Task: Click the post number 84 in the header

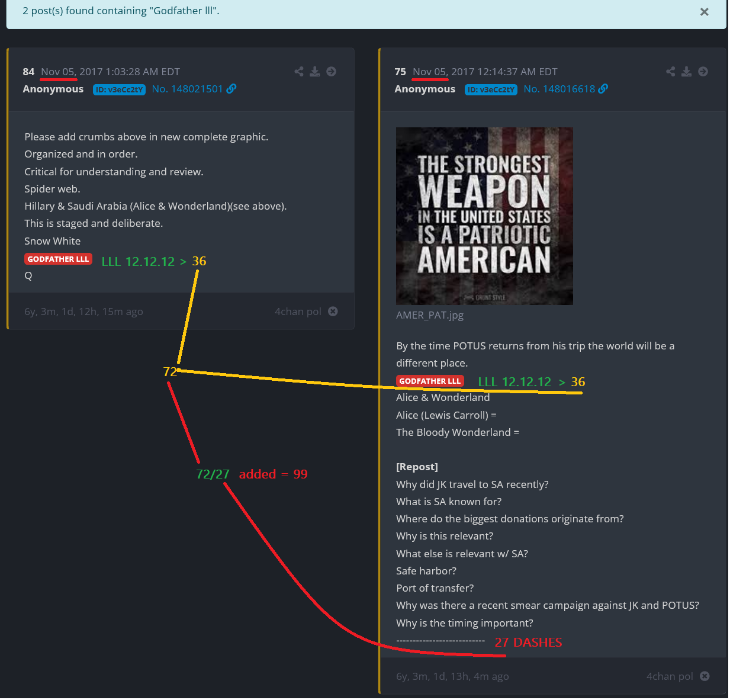Action: point(28,72)
